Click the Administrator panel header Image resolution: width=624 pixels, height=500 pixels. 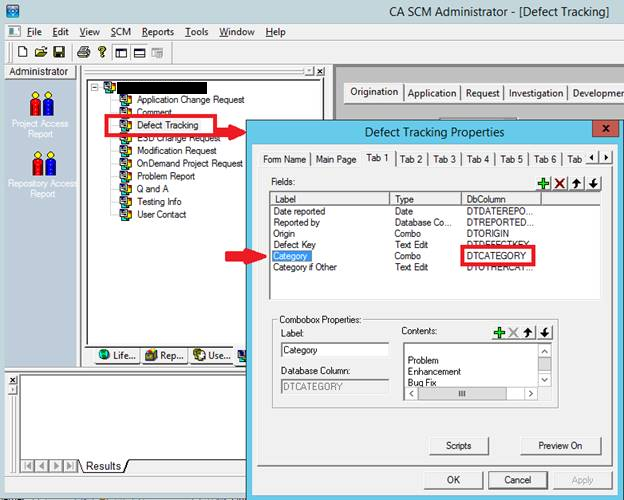click(x=39, y=72)
